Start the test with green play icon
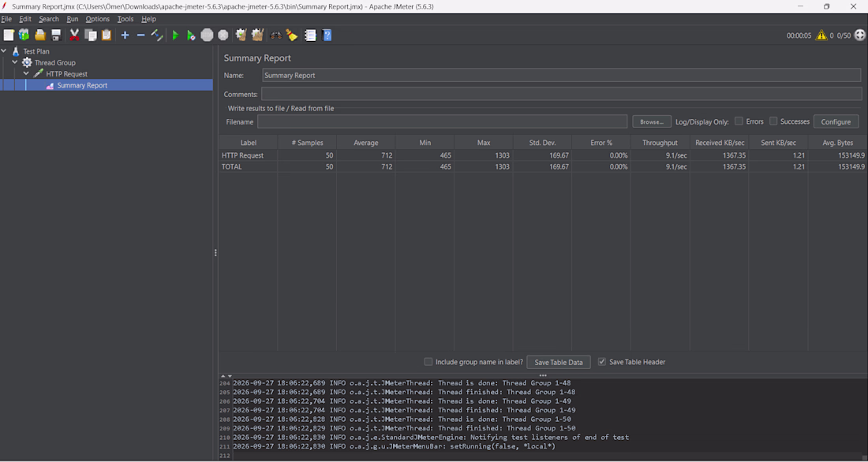This screenshot has width=868, height=462. pos(175,35)
